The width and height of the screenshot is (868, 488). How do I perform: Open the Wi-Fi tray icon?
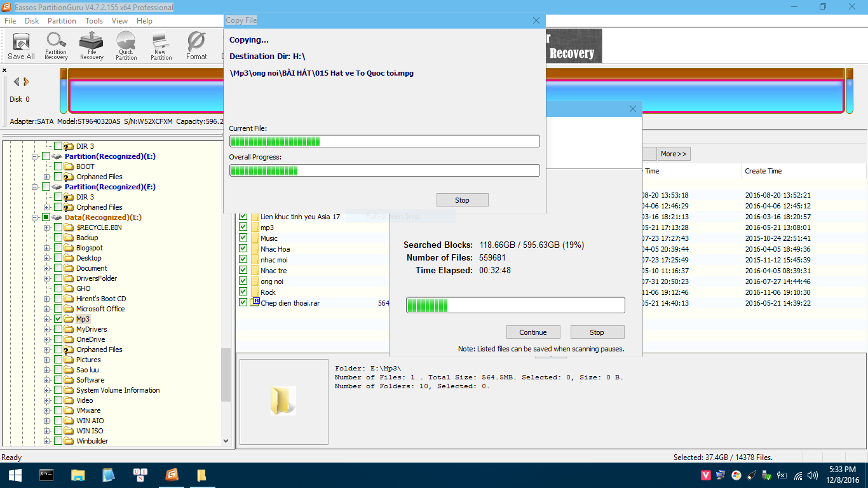coord(799,475)
